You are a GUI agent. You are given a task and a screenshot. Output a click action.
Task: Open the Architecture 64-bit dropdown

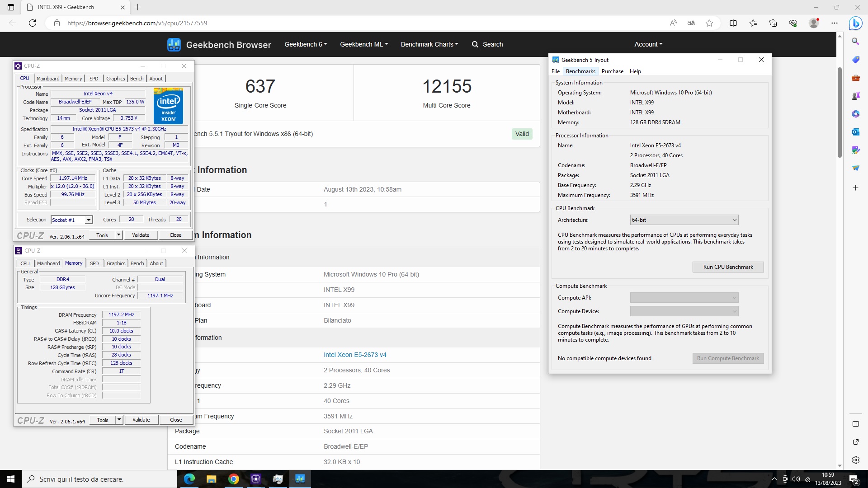684,220
